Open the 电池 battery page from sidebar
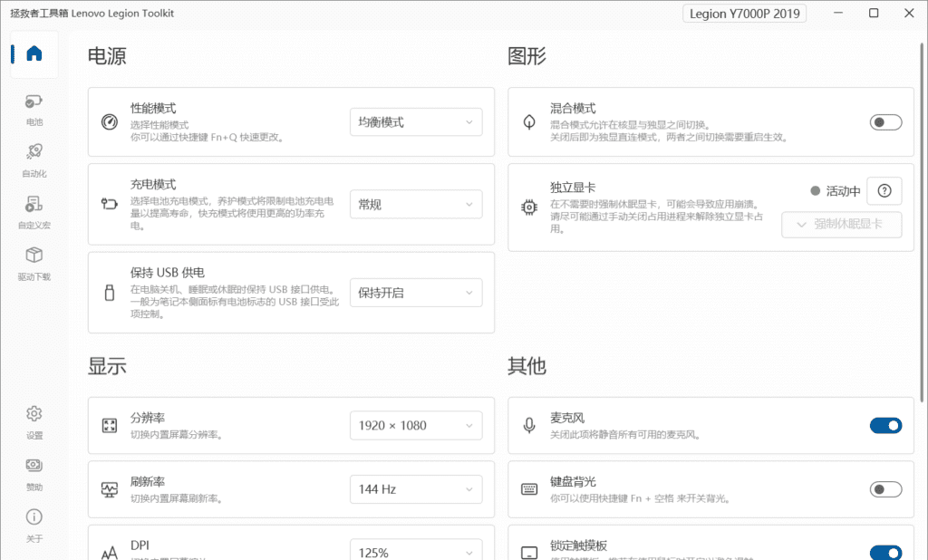Viewport: 928px width, 560px height. (34, 108)
